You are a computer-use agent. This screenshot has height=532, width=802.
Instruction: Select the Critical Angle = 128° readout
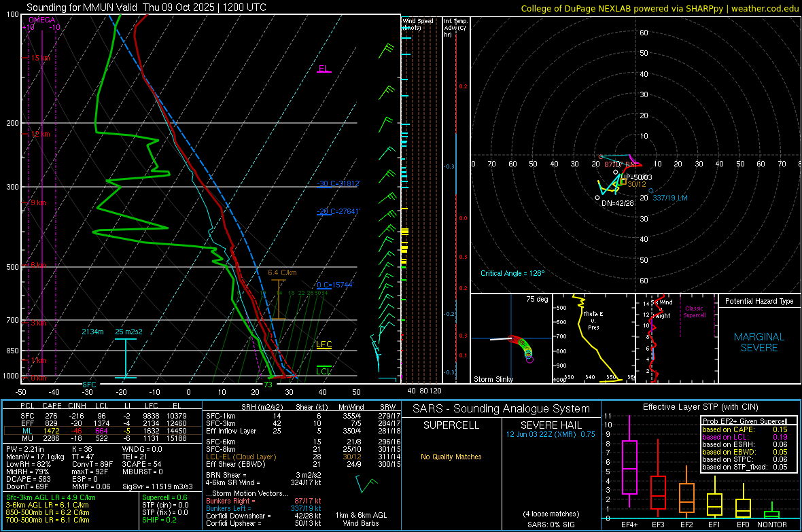(x=512, y=273)
